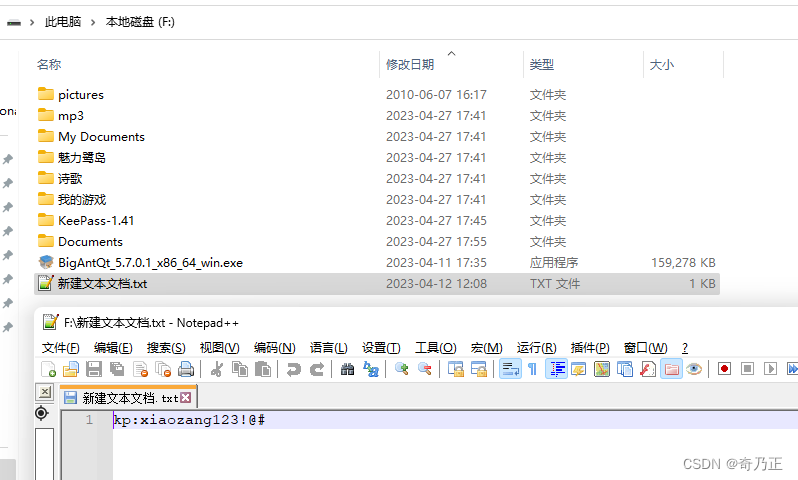Viewport: 798px width, 480px height.
Task: Click the Playback macro icon
Action: point(771,369)
